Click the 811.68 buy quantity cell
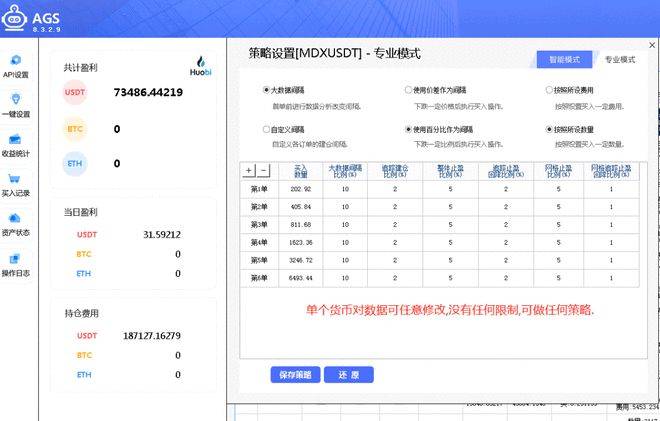Viewport: 660px width, 421px height. coord(301,225)
